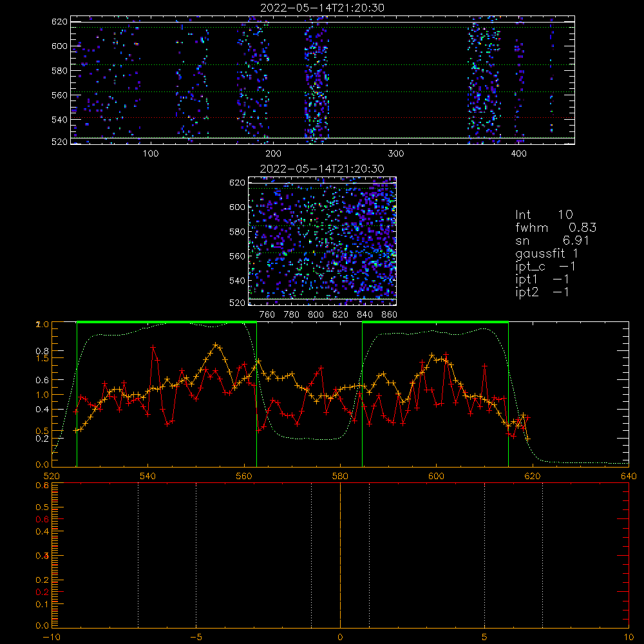
Task: Select the 'Int 10' readout text
Action: pyautogui.click(x=544, y=214)
